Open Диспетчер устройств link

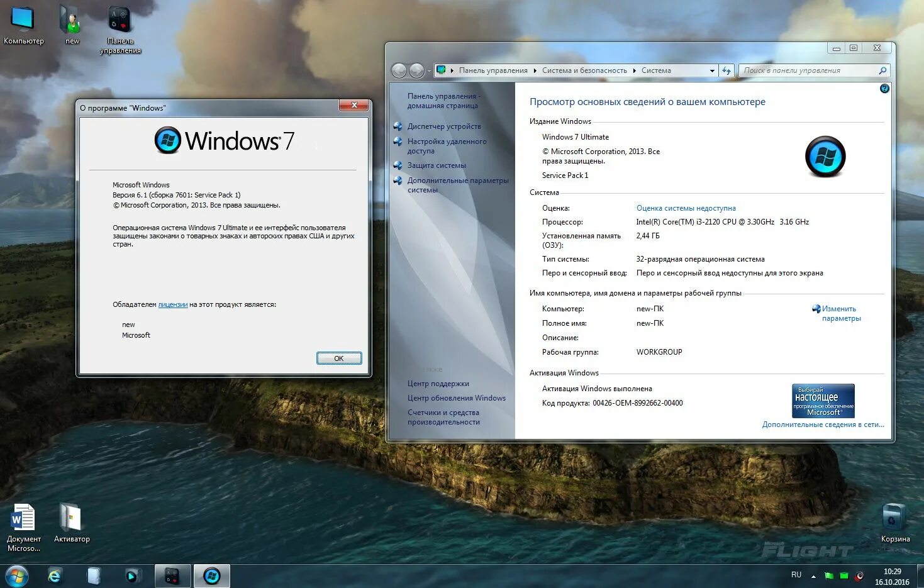[444, 126]
